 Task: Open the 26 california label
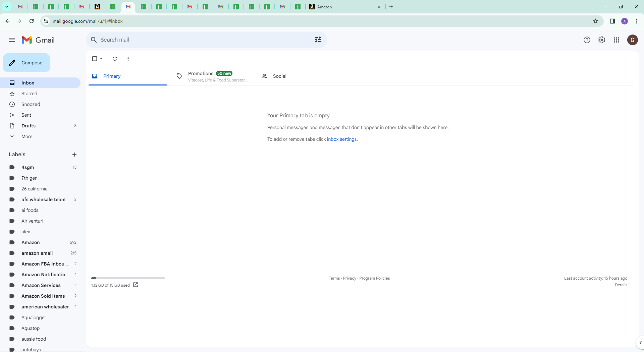pos(40,189)
